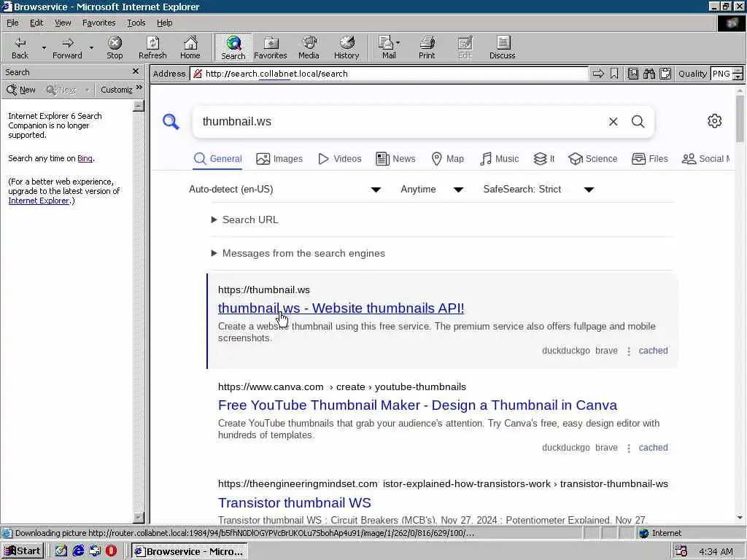Screen dimensions: 747x560
Task: Click the clipboard icon near Quality
Action: coord(665,74)
